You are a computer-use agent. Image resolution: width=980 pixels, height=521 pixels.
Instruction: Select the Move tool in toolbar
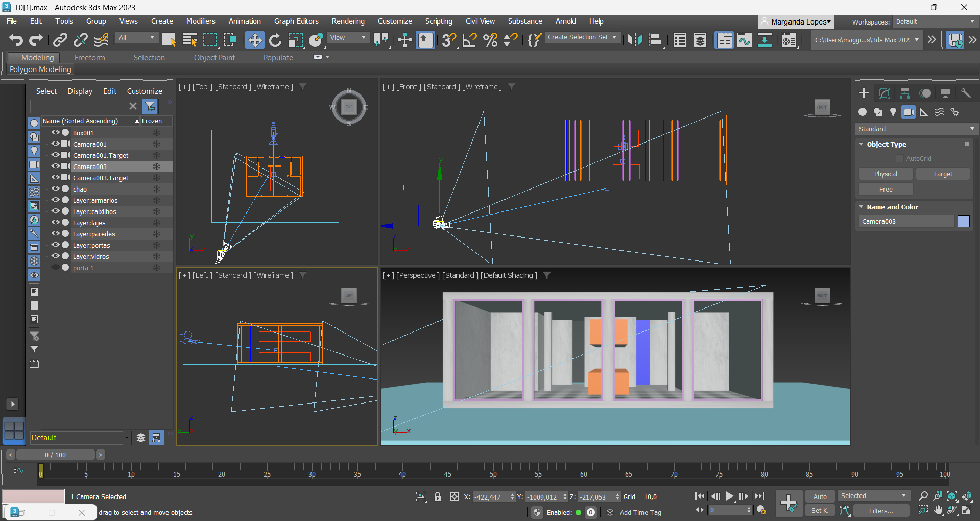coord(254,40)
